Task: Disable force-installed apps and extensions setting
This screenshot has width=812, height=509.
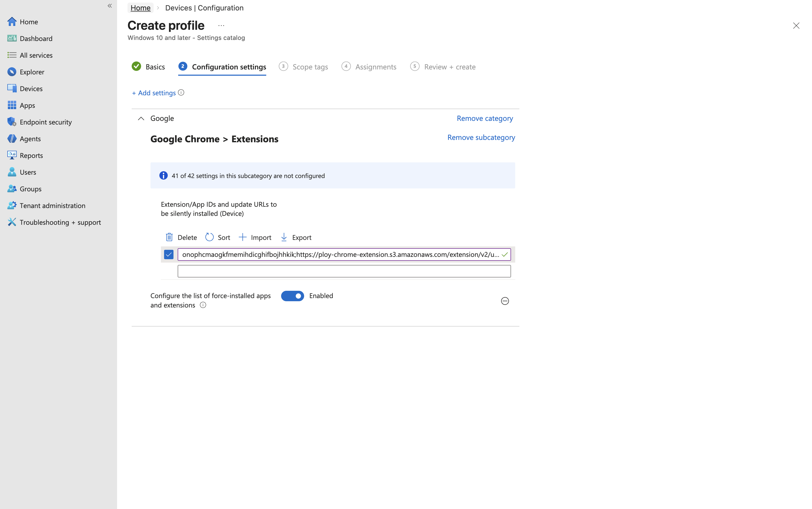Action: tap(292, 295)
